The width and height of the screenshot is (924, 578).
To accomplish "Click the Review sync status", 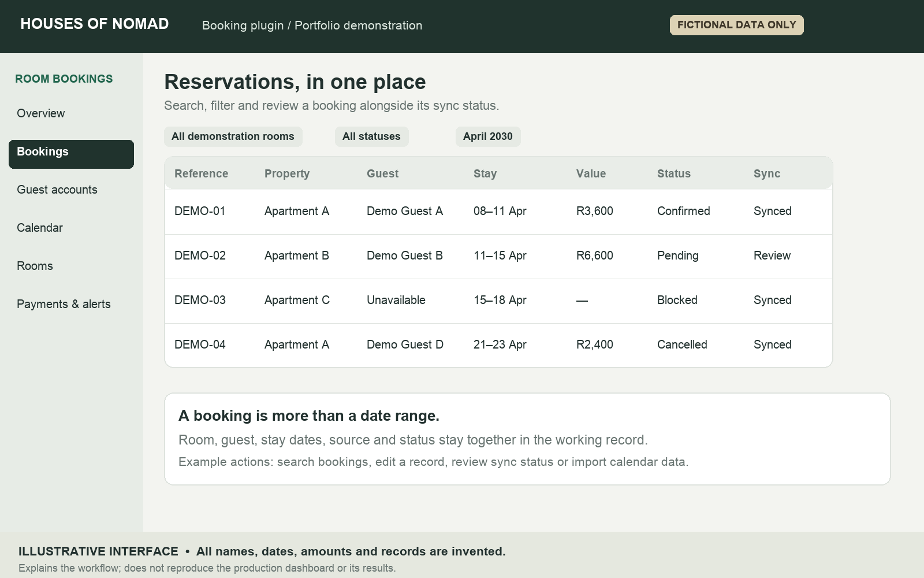I will click(772, 255).
